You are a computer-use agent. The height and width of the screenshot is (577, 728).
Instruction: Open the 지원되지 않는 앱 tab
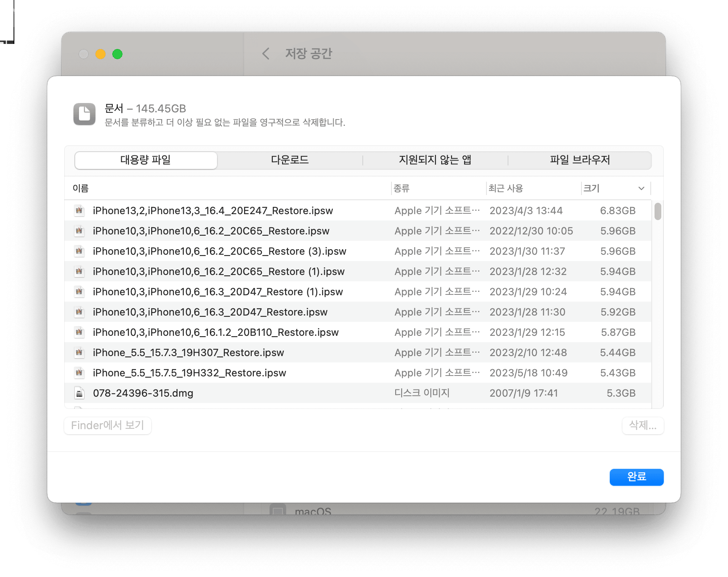pos(435,160)
